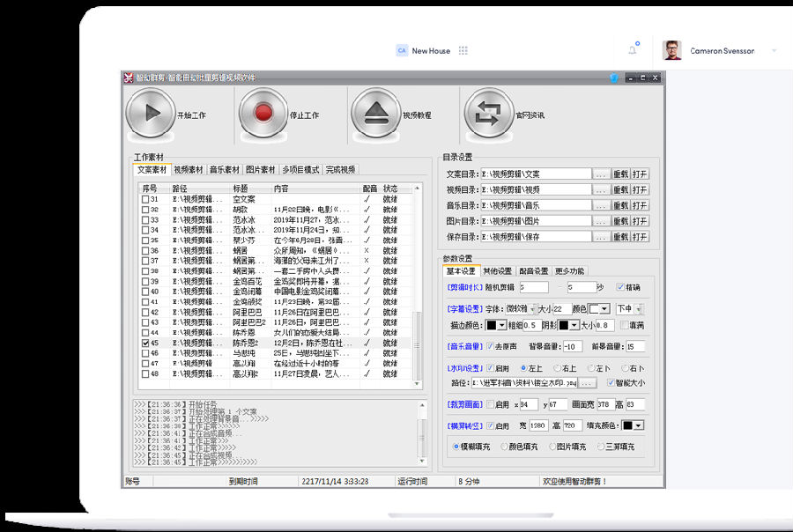This screenshot has height=532, width=793.
Task: Open the 更多功能 tab
Action: 569,271
